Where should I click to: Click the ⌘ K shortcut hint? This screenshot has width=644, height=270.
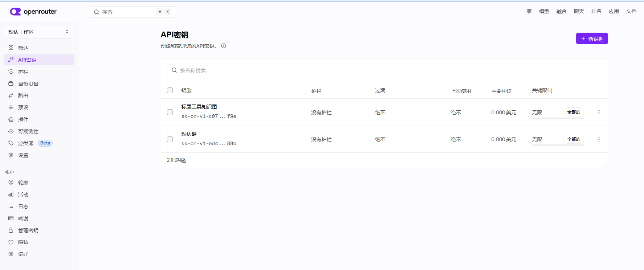[x=164, y=12]
